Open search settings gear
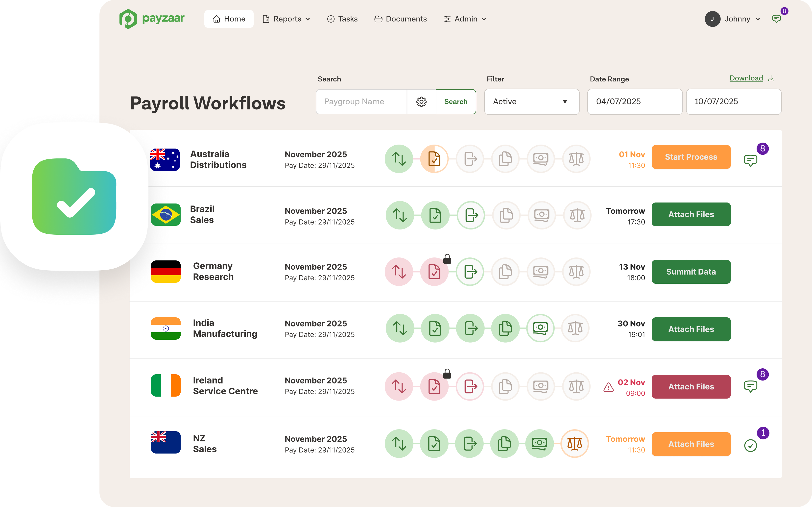The image size is (812, 507). point(421,101)
